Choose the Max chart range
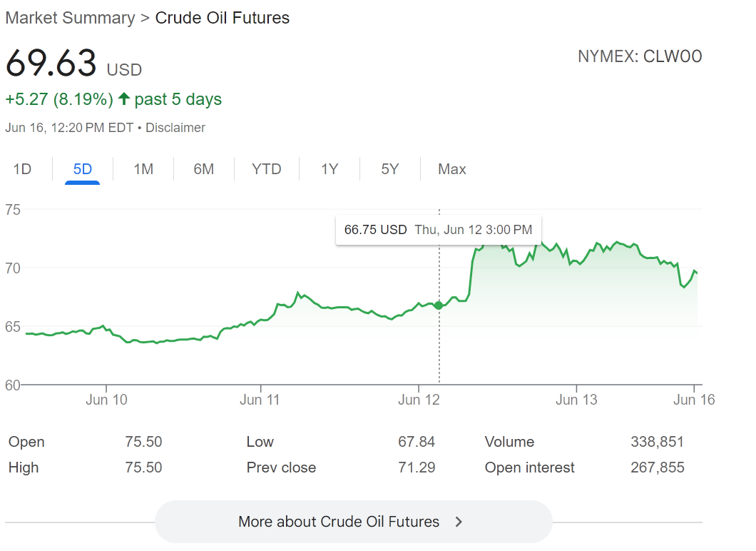The height and width of the screenshot is (551, 756). 451,169
